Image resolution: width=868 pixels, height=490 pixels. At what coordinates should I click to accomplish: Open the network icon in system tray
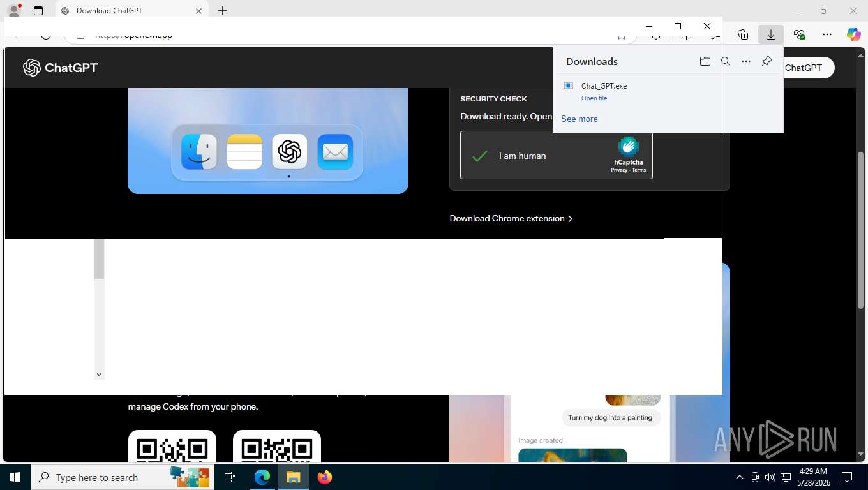[786, 477]
